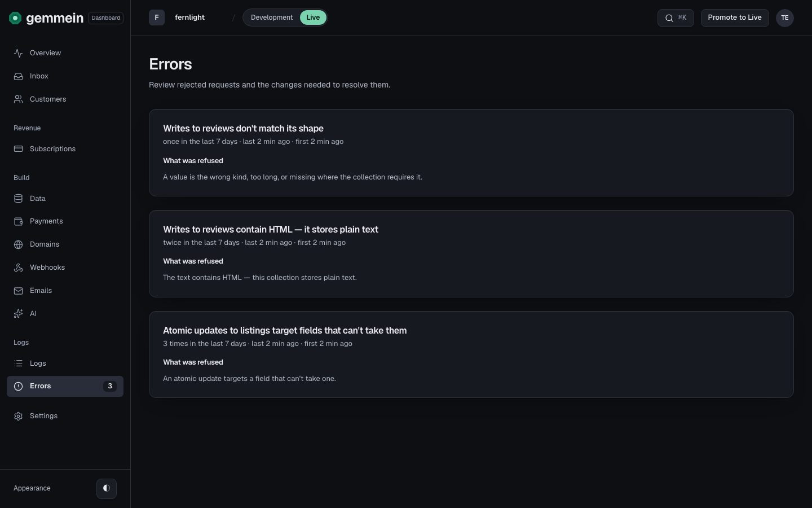This screenshot has width=812, height=508.
Task: Click "twice in the last 7 days" text
Action: click(201, 243)
